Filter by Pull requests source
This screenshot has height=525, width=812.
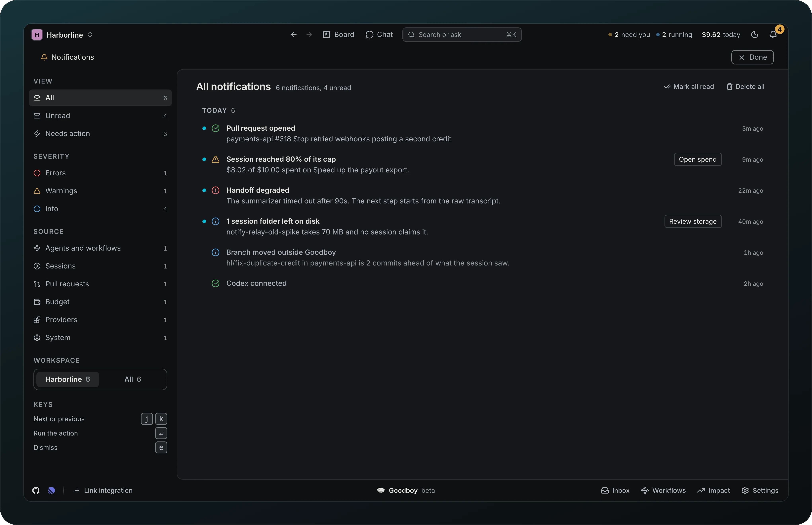click(x=100, y=284)
